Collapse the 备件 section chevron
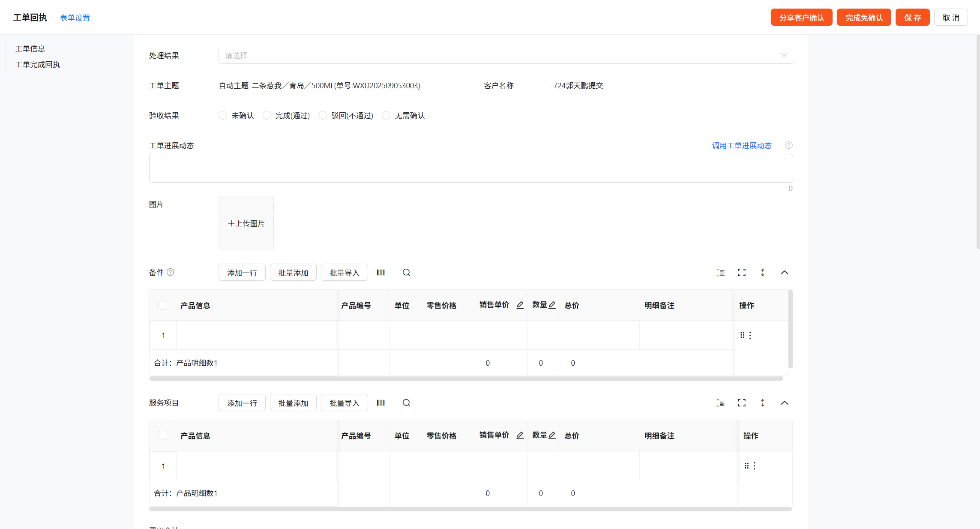The height and width of the screenshot is (529, 980). (x=784, y=273)
